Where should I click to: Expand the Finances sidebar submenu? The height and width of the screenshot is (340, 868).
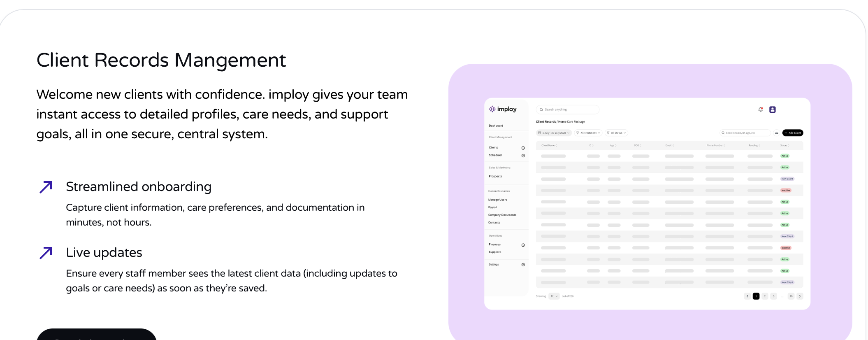523,245
